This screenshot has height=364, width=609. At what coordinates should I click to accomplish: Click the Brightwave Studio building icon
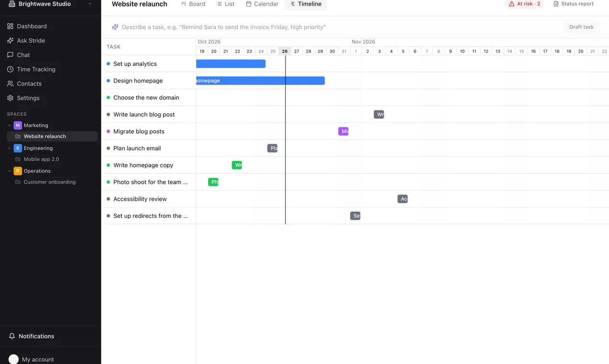[x=12, y=4]
